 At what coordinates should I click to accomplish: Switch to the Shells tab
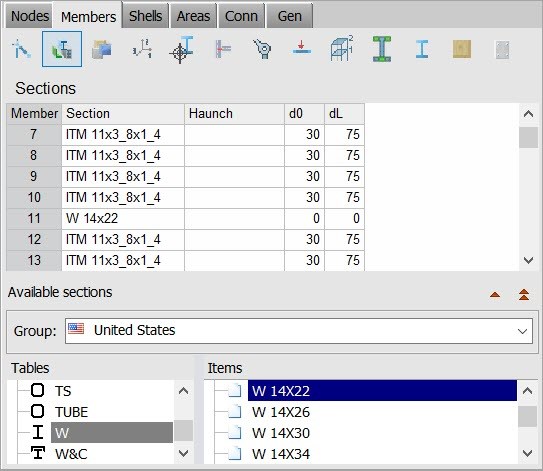click(x=145, y=16)
